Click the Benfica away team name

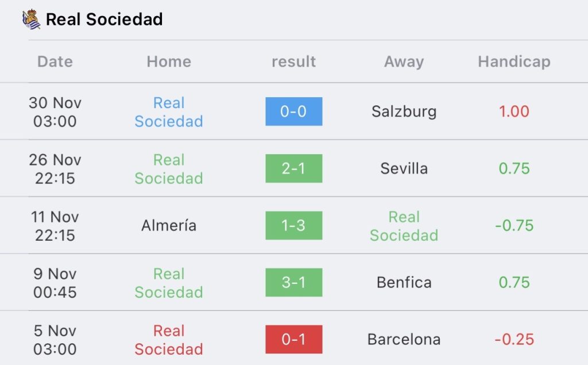[x=404, y=282]
